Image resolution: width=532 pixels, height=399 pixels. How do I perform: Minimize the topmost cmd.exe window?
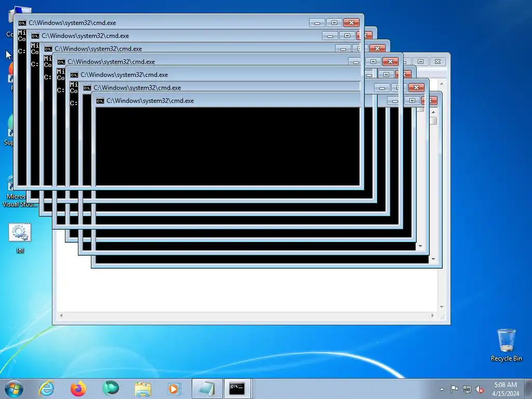pos(317,23)
